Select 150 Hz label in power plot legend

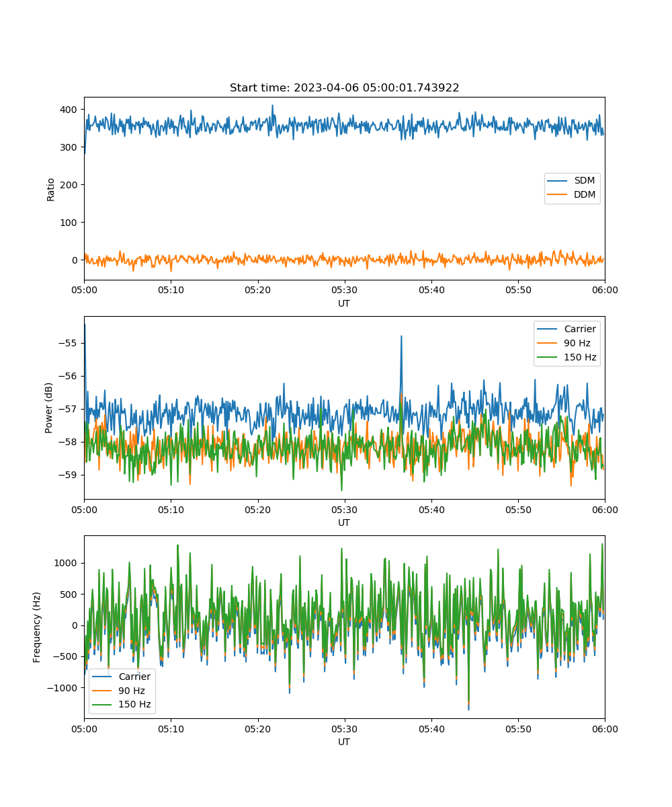click(579, 357)
